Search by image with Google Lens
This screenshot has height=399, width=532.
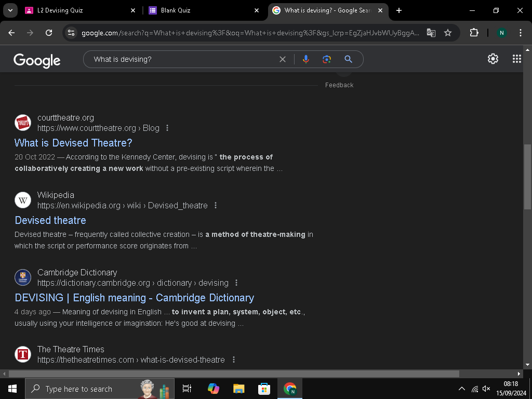click(x=326, y=59)
